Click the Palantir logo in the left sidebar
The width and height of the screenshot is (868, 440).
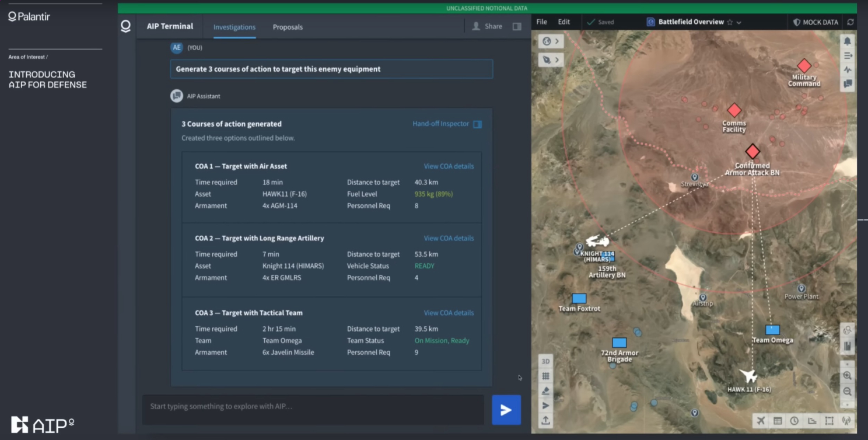click(29, 17)
